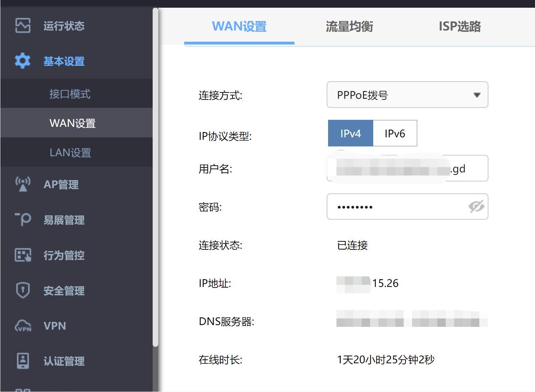Switch protocol type to IPv6

(x=395, y=133)
